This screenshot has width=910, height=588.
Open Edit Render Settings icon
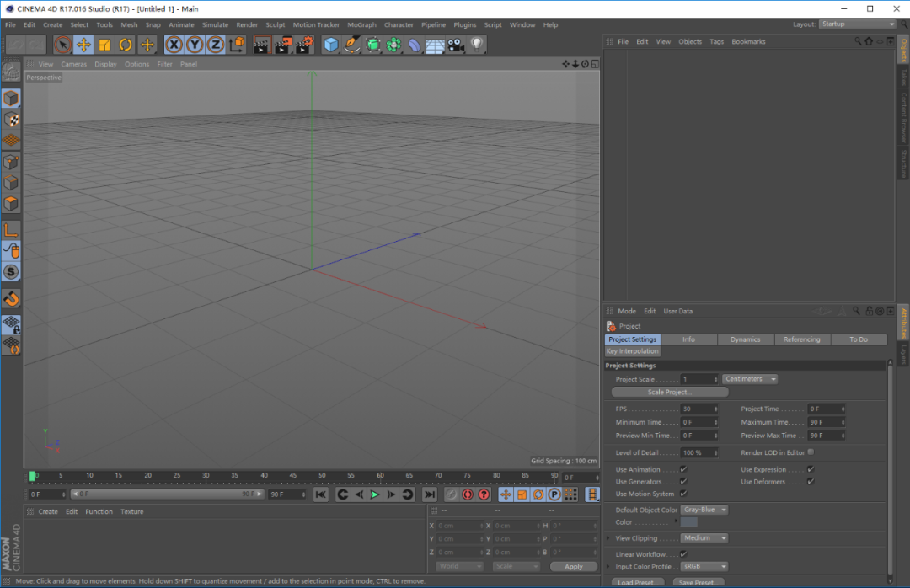point(304,45)
